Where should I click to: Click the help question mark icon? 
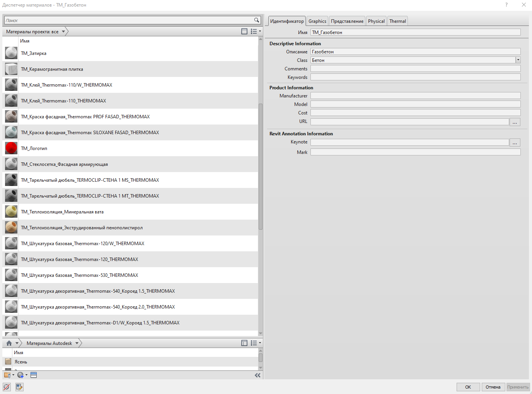506,5
